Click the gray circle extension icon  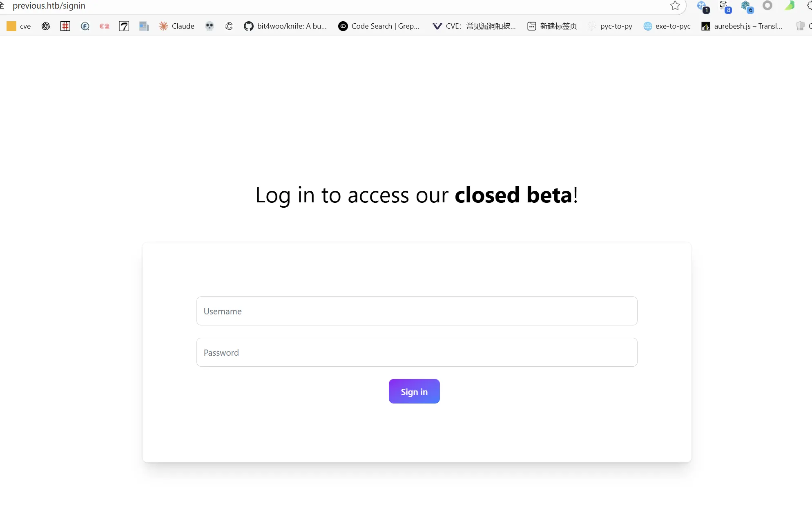[767, 6]
